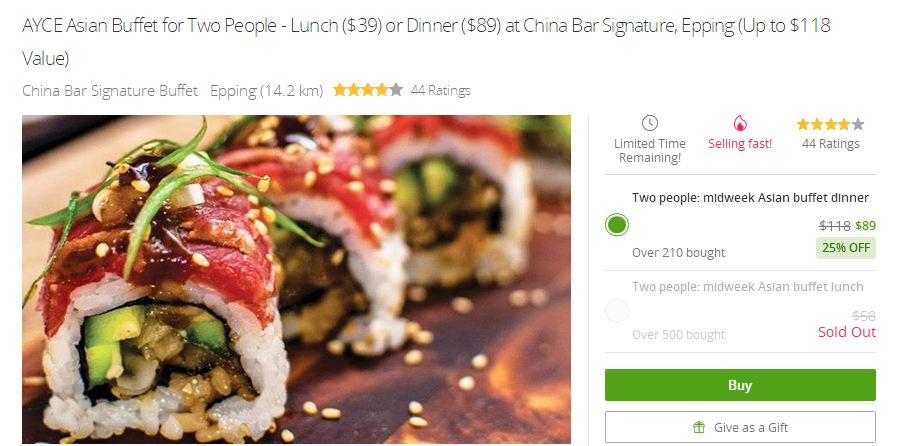Open the 44 Ratings link in the side panel
The height and width of the screenshot is (446, 897).
click(x=831, y=144)
